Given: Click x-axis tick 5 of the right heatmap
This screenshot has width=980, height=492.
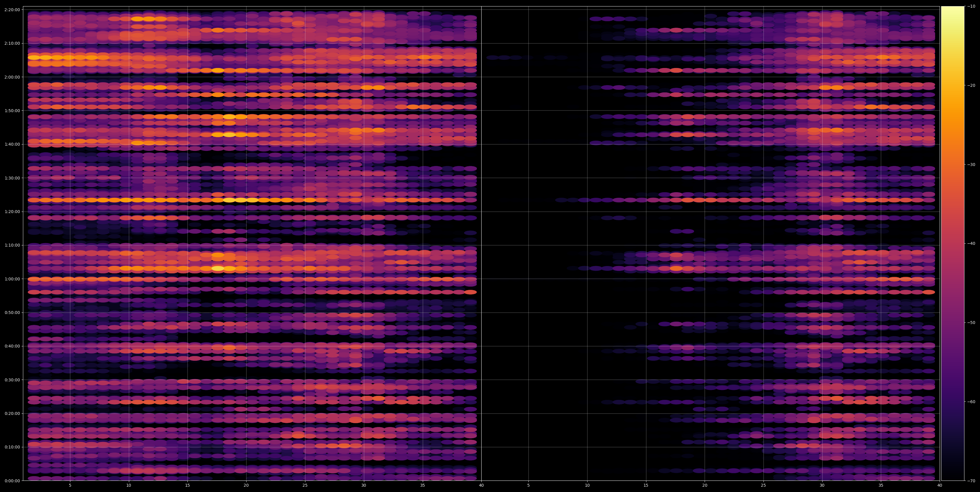Looking at the screenshot, I should point(528,486).
